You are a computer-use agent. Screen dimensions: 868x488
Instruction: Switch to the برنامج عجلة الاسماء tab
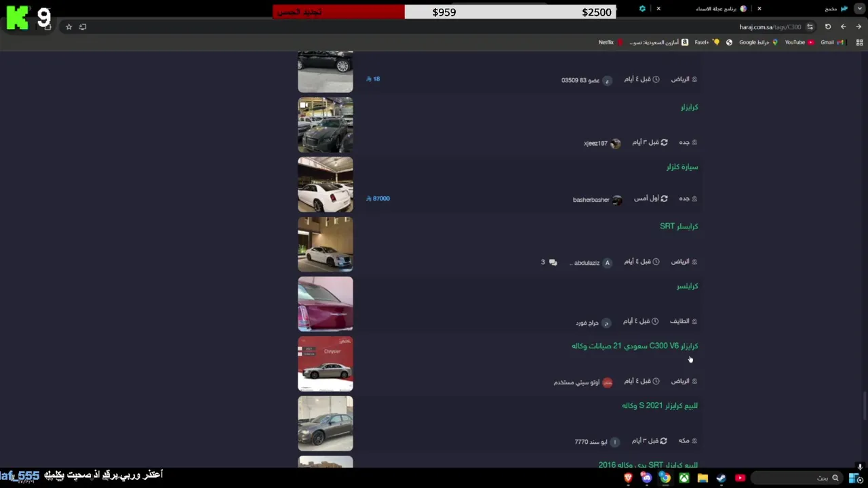[x=721, y=9]
